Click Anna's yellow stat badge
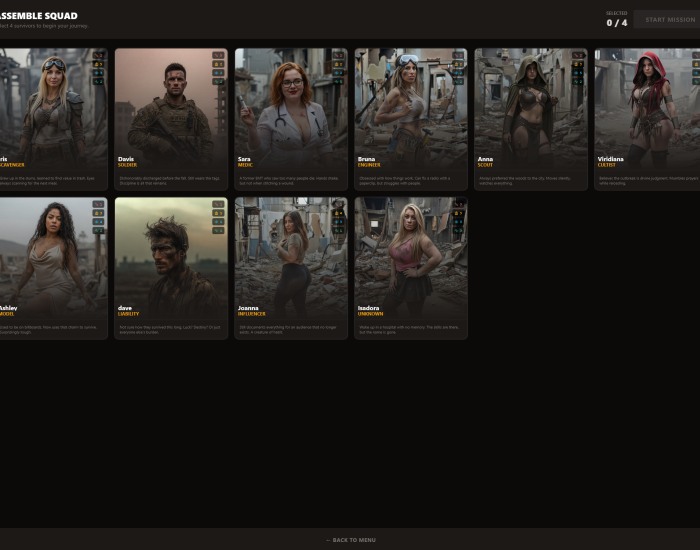The image size is (700, 550). tap(578, 64)
